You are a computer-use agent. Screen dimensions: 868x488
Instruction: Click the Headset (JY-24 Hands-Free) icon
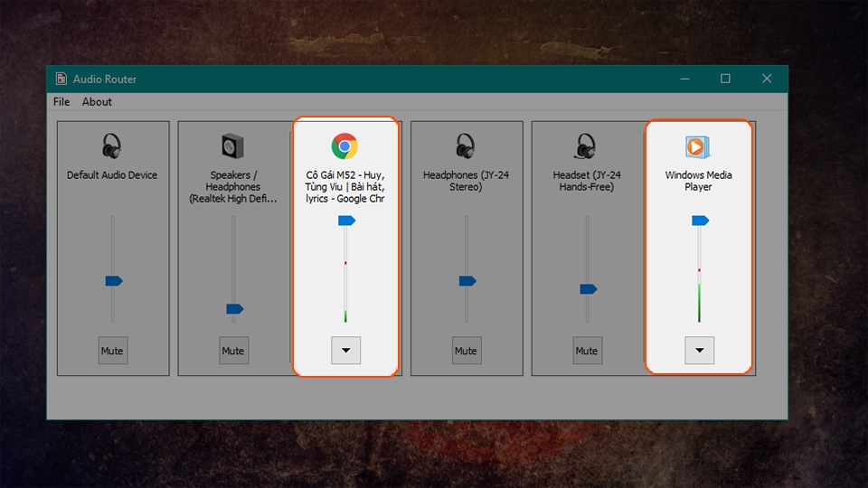coord(586,146)
